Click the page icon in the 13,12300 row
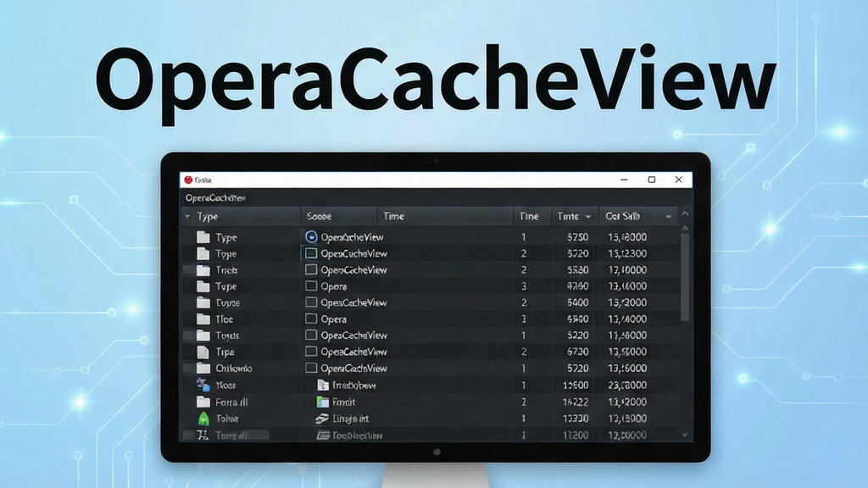868x488 pixels. click(x=203, y=253)
